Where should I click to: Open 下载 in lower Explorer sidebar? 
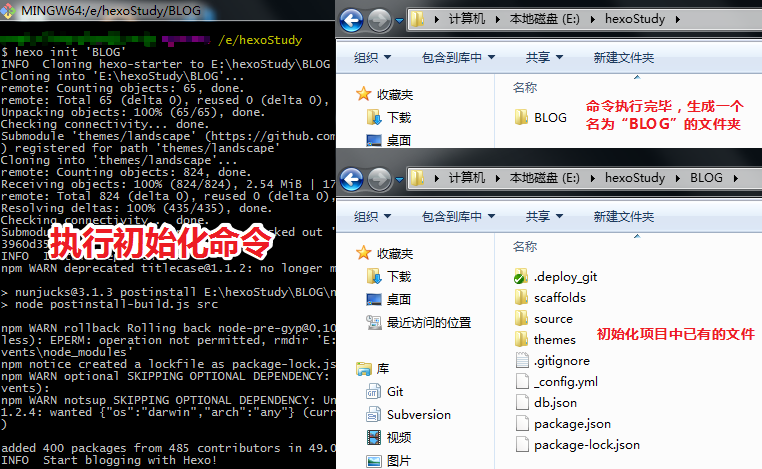(389, 276)
